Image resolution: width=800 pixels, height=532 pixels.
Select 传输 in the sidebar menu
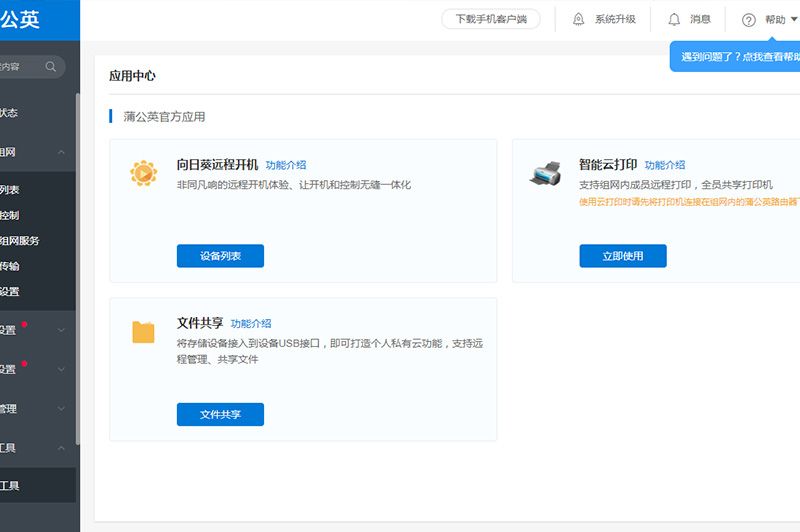[10, 267]
